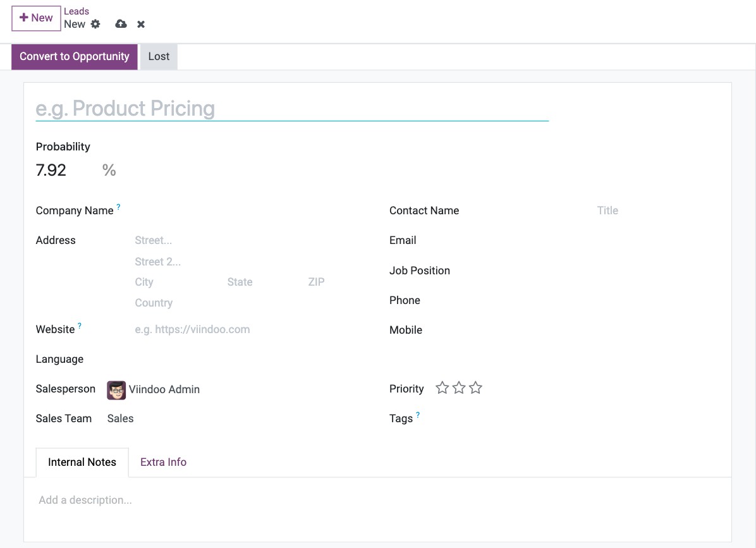
Task: Click the gear settings icon next to New
Action: [95, 24]
